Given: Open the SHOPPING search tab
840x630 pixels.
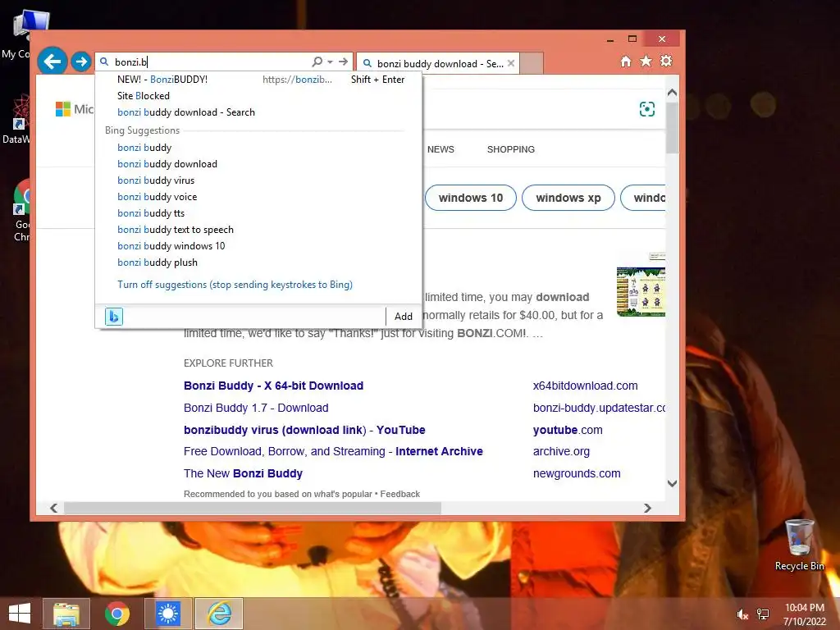Looking at the screenshot, I should coord(510,149).
